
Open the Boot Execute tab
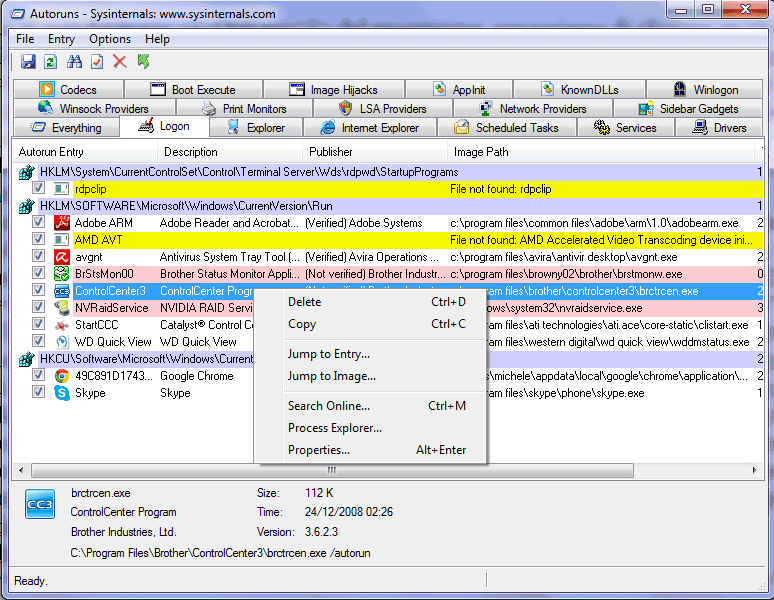click(194, 89)
